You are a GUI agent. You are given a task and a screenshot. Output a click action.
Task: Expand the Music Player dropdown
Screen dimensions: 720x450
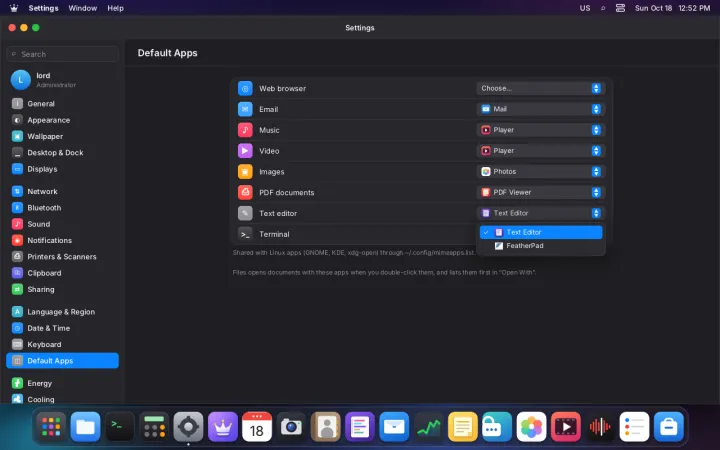pos(540,130)
